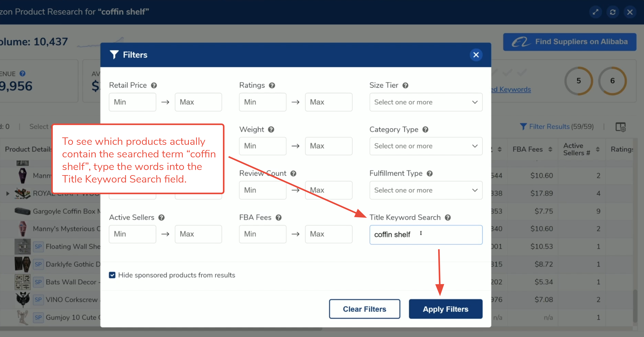Click the Ratings Min input field
Screen dimensions: 644x337
(x=262, y=102)
